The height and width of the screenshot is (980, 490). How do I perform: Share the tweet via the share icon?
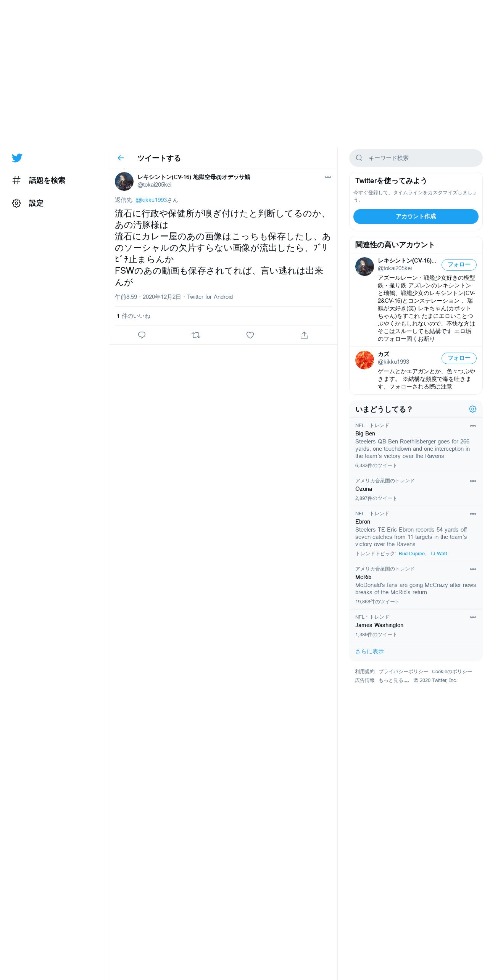point(304,335)
